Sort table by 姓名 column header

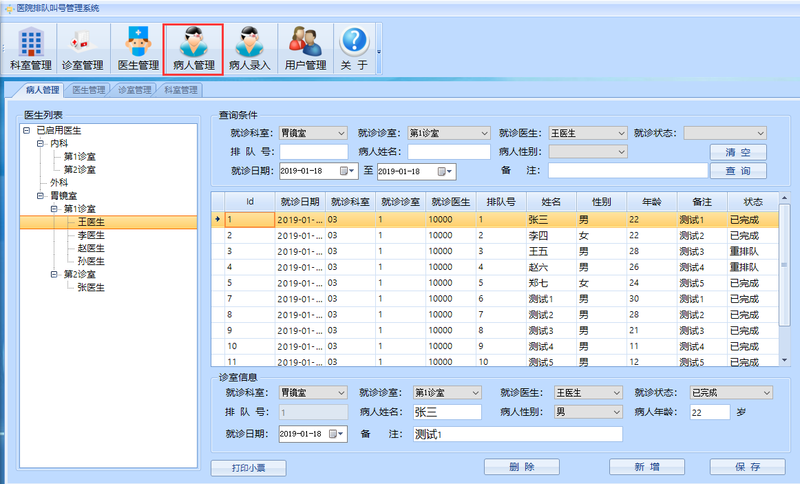pos(551,202)
